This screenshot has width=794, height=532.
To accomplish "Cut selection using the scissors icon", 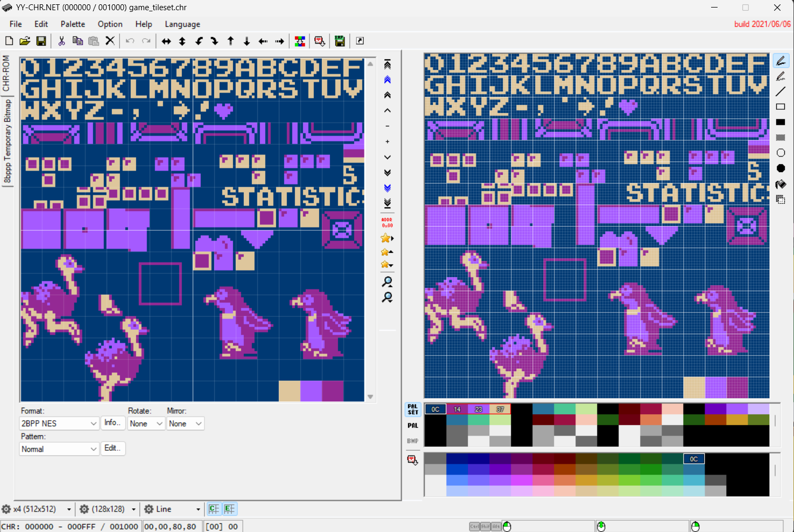I will point(61,41).
